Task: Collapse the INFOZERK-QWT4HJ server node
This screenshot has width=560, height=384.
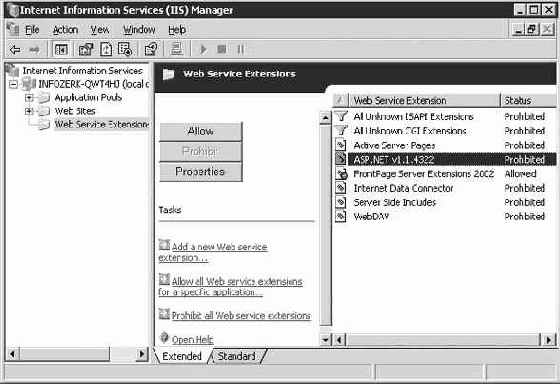Action: (x=13, y=84)
